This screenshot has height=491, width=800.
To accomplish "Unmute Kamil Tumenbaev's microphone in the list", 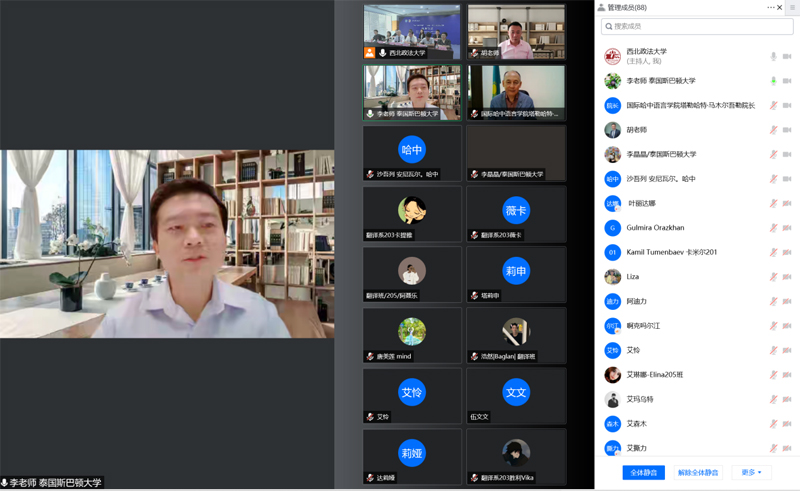I will tap(773, 252).
